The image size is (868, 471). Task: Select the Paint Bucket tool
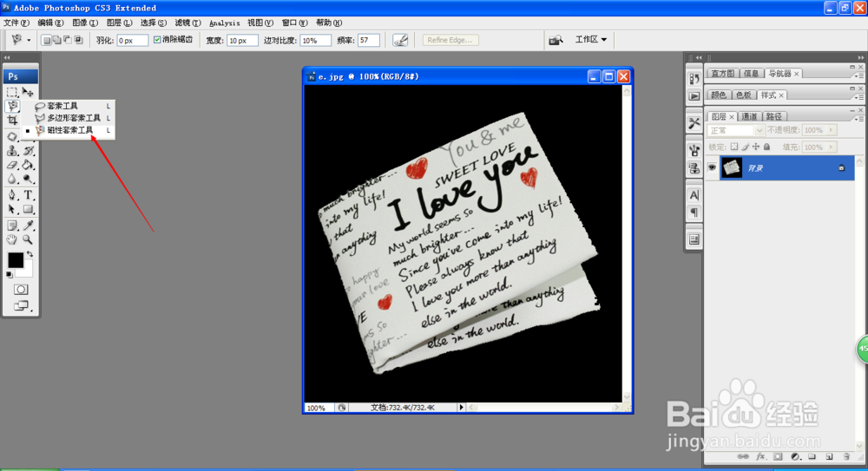click(x=28, y=165)
